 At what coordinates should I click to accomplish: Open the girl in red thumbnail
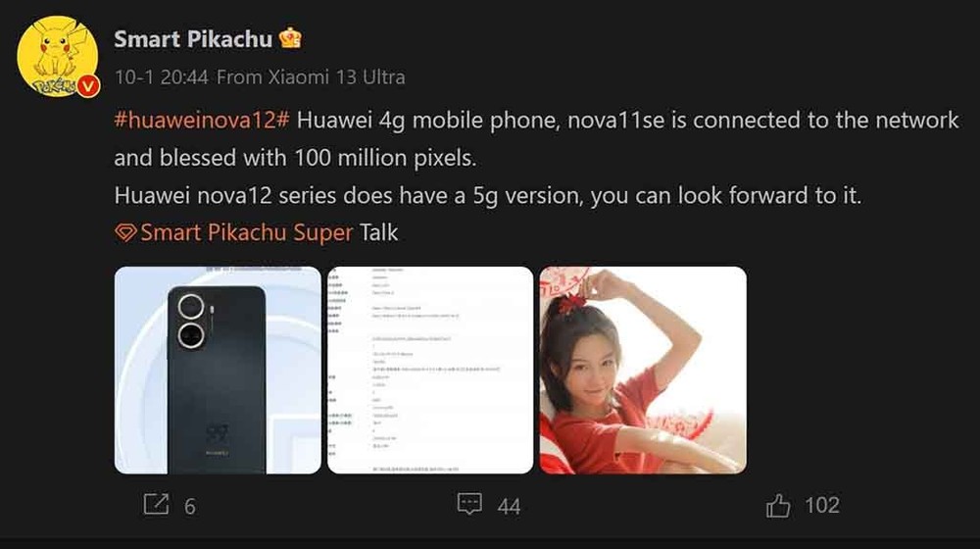643,371
